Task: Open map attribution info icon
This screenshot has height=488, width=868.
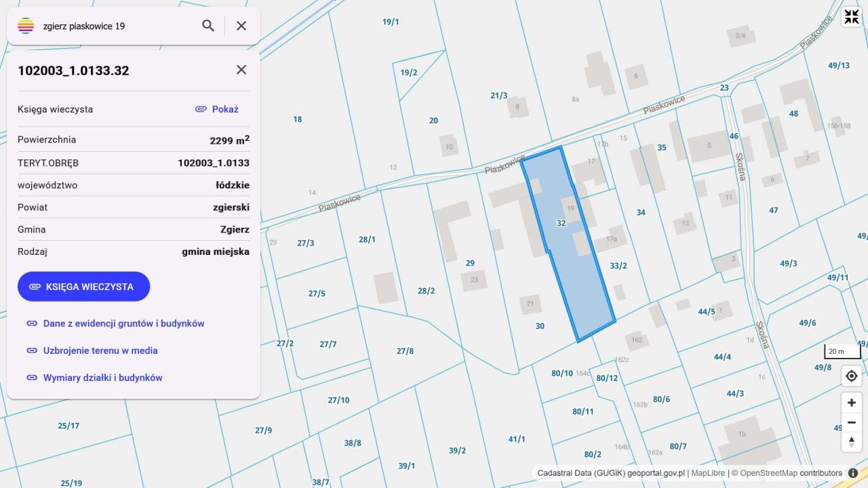Action: 853,473
